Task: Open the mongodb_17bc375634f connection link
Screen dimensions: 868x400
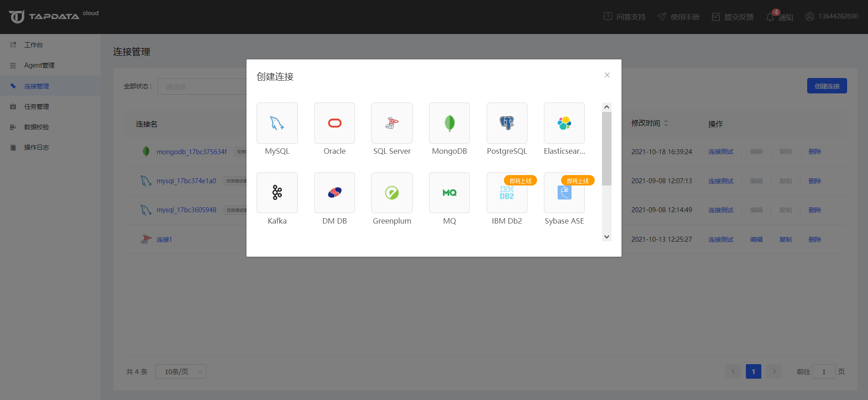Action: (192, 151)
